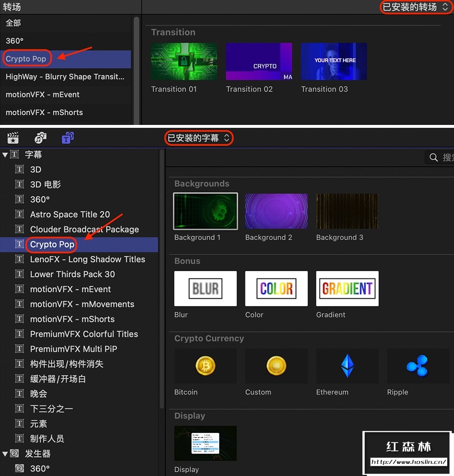Screen dimensions: 454x476
Task: Open the Titles and Generators sidebar icon
Action: [68, 138]
